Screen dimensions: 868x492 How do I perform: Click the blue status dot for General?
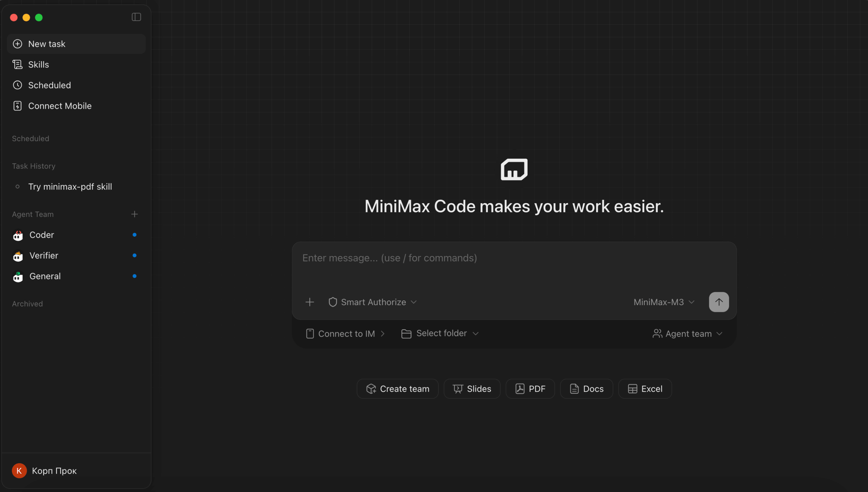click(x=135, y=276)
